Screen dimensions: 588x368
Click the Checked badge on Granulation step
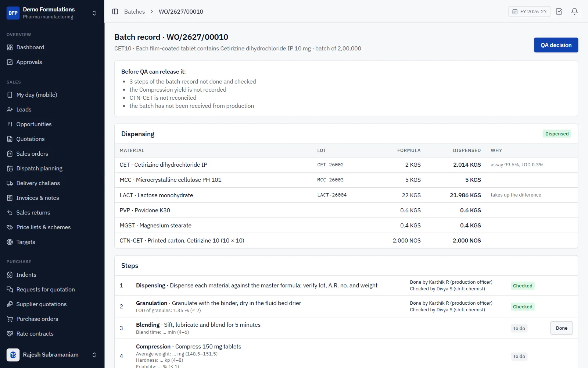click(x=523, y=307)
